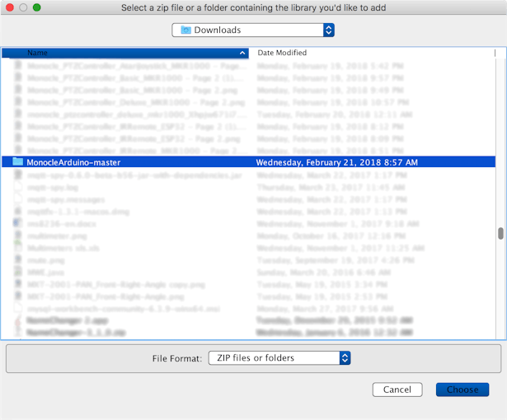The width and height of the screenshot is (507, 420).
Task: Confirm the selection with the Choose button
Action: click(x=462, y=390)
